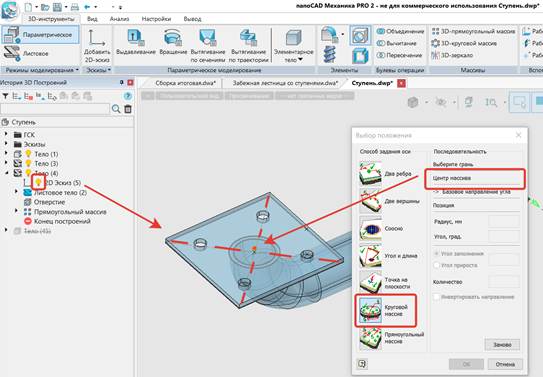Select Две вершины axis method
This screenshot has width=543, height=377.
tap(390, 201)
